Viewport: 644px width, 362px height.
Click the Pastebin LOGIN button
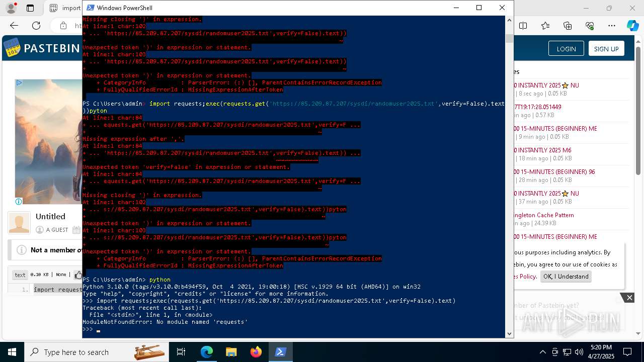[x=566, y=49]
